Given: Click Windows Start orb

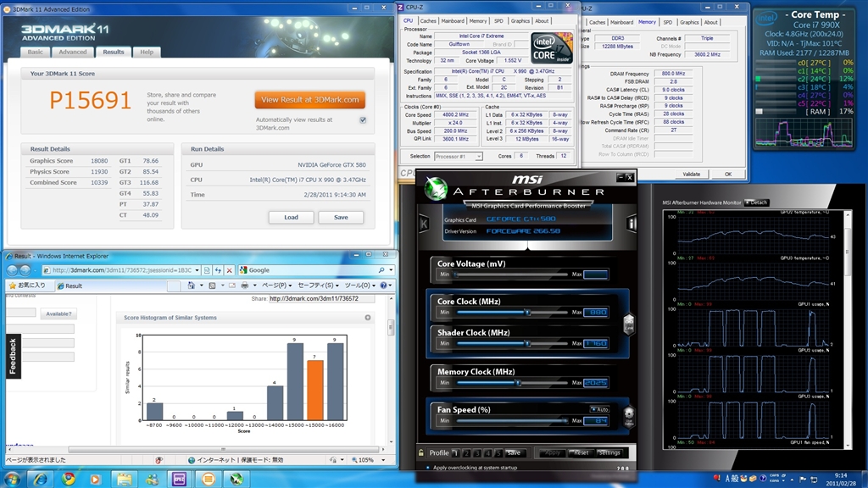Looking at the screenshot, I should click(x=14, y=478).
